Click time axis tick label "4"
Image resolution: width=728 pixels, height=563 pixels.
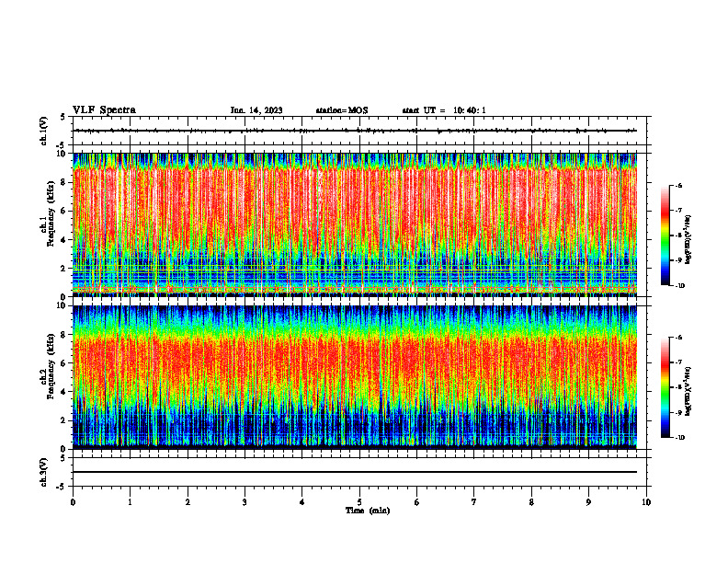click(x=302, y=502)
